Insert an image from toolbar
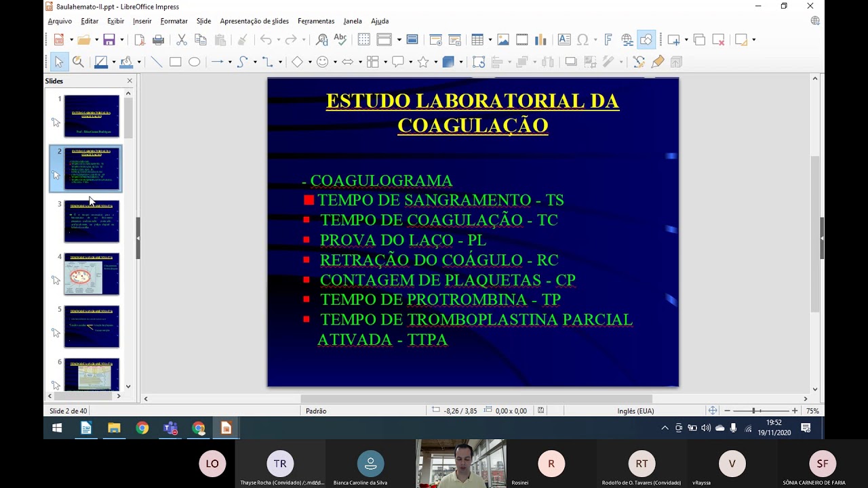Image resolution: width=868 pixels, height=488 pixels. 503,40
